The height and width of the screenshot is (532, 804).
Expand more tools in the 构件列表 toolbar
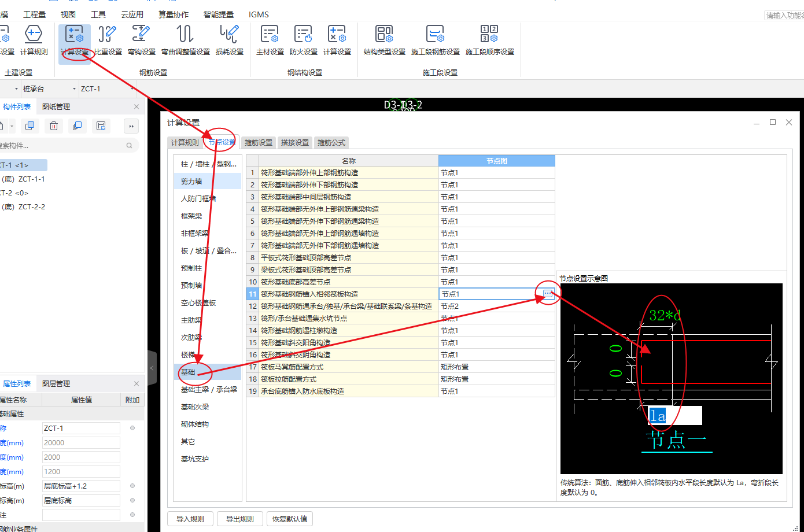click(131, 126)
